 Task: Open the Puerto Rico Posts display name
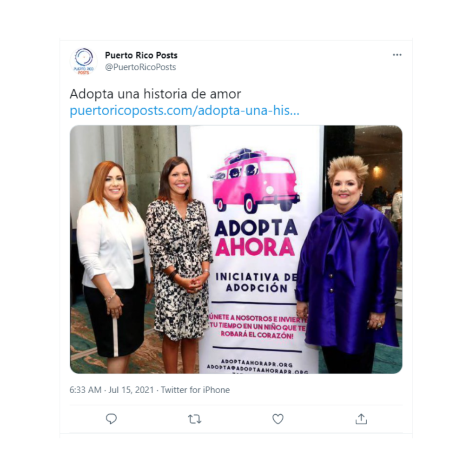point(141,55)
